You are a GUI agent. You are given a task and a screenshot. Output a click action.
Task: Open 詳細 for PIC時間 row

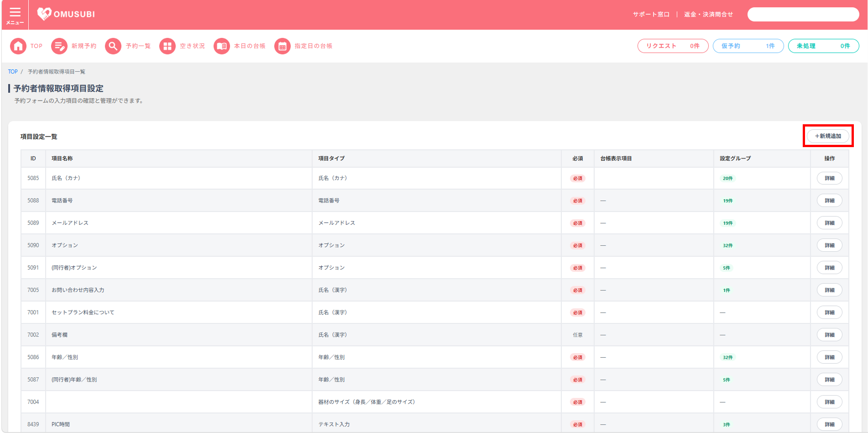830,425
